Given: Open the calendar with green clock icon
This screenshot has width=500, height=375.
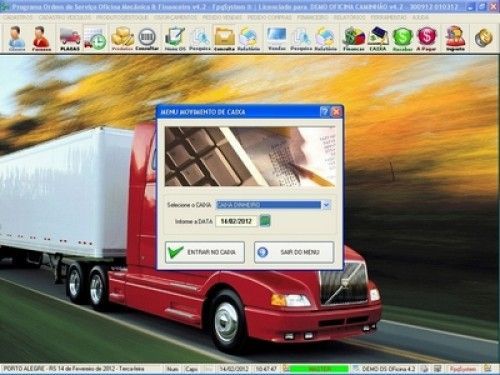Looking at the screenshot, I should (x=95, y=38).
